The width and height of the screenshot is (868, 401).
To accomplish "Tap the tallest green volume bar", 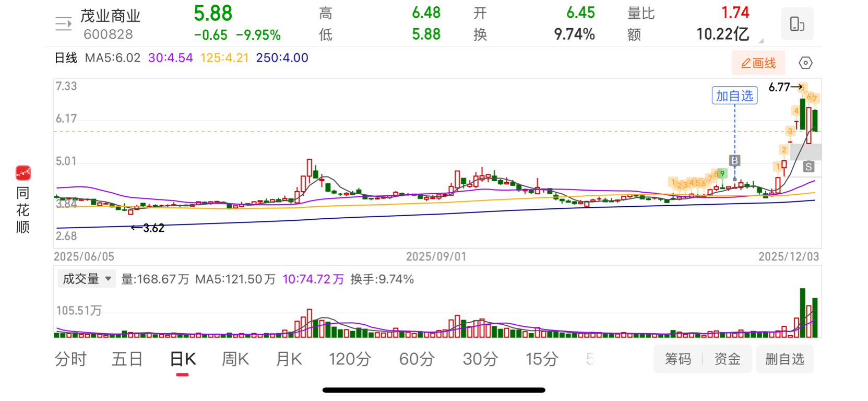I will 803,313.
